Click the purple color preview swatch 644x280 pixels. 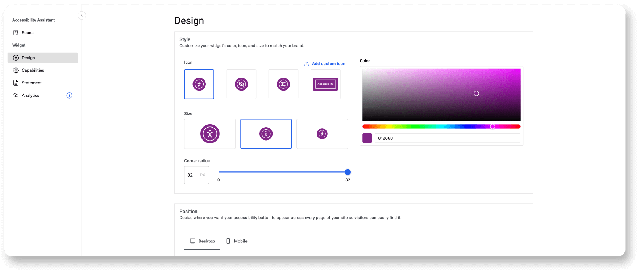point(367,138)
